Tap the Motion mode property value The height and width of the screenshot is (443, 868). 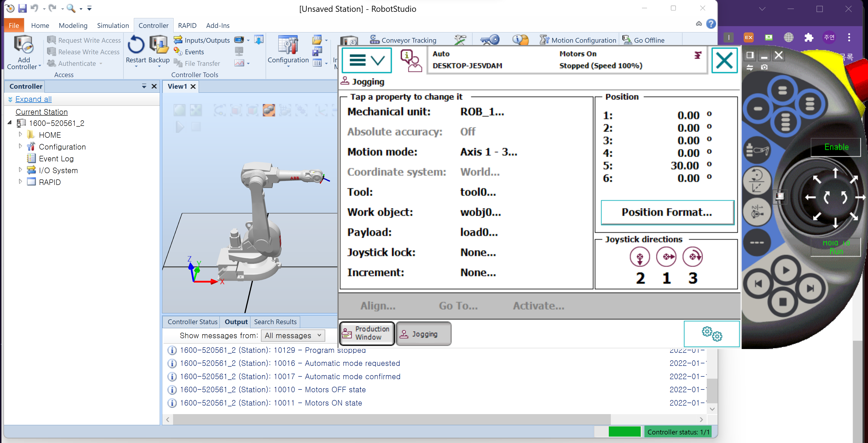click(x=488, y=152)
